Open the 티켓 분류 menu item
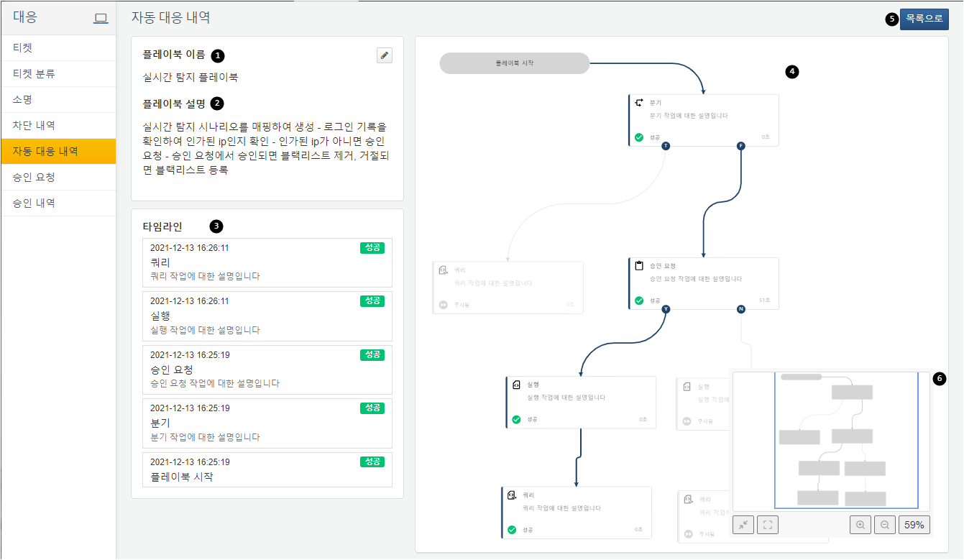Screen dimensions: 964x560 click(x=58, y=74)
